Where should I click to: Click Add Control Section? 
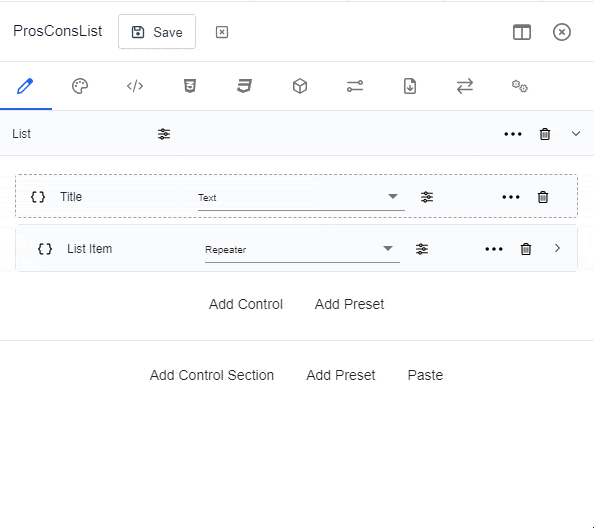[x=212, y=375]
